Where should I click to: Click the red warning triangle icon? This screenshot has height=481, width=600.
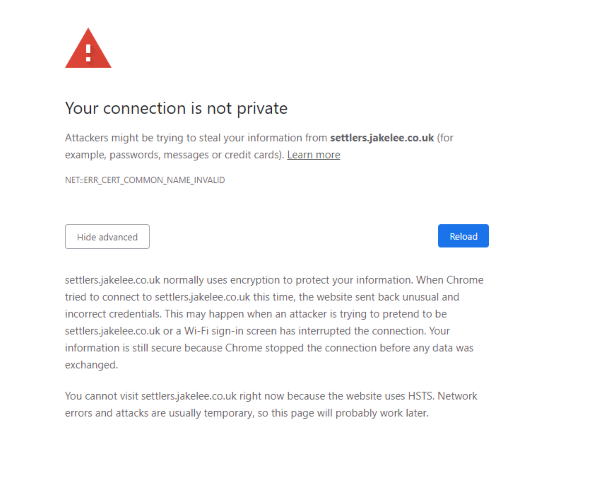pyautogui.click(x=88, y=49)
